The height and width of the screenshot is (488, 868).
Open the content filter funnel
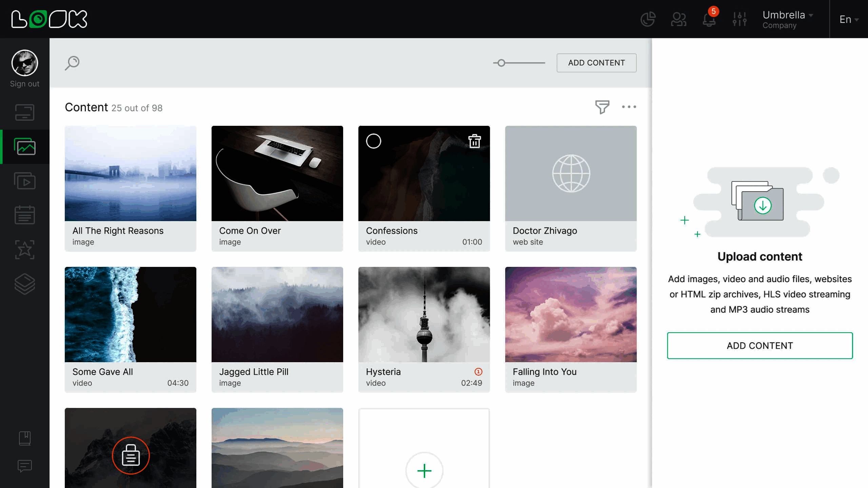point(602,107)
